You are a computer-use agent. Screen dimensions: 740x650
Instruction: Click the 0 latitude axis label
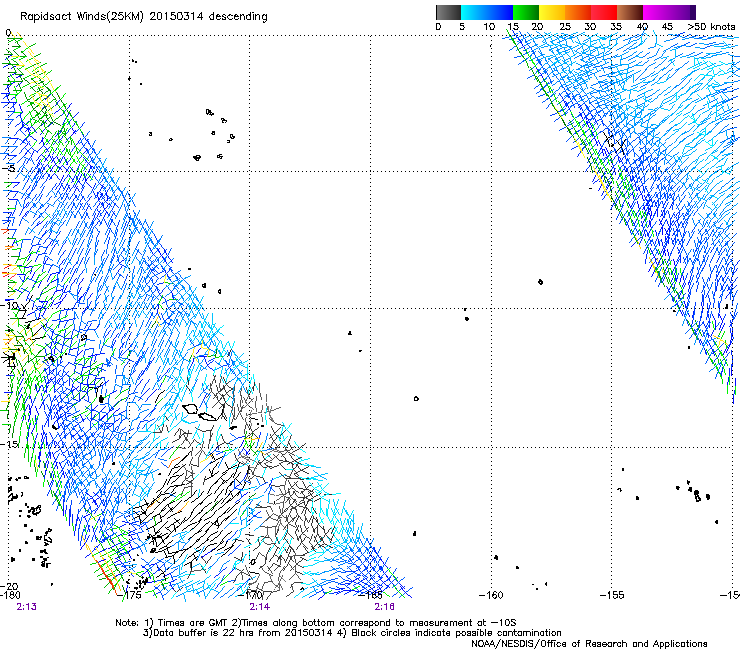[8, 33]
